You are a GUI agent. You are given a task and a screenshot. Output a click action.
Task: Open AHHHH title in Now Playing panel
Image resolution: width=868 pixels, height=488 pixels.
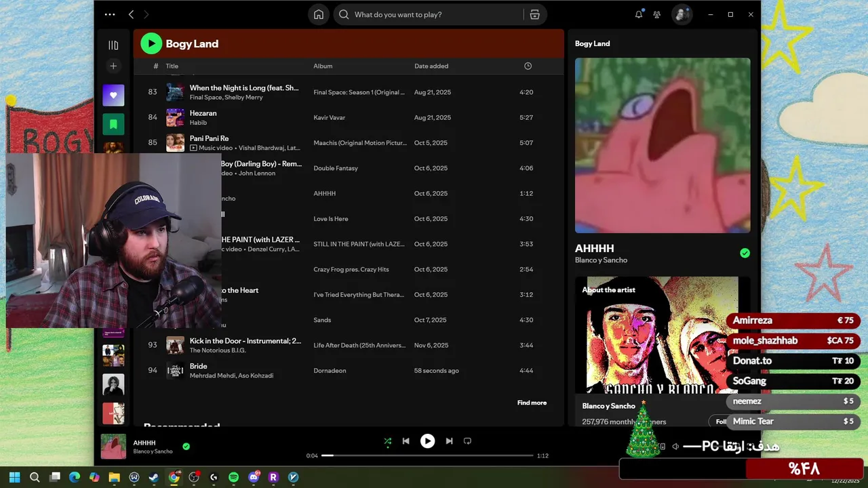click(x=595, y=248)
